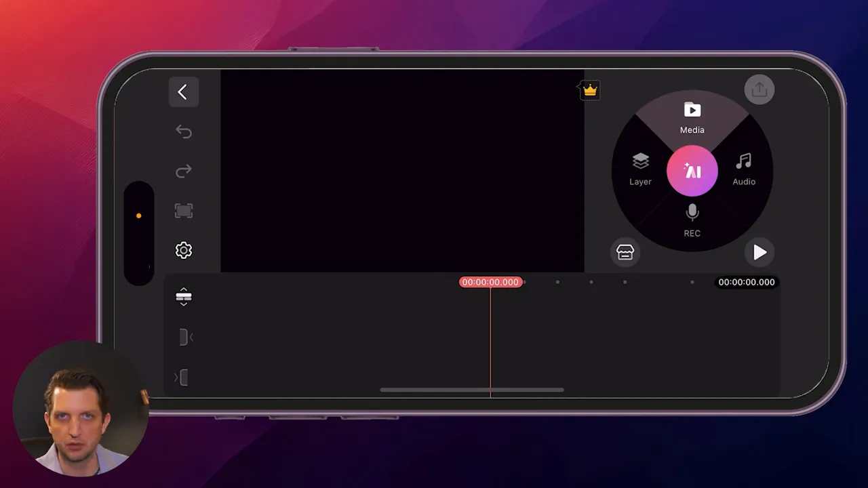Open project settings with the gear icon
Viewport: 868px width, 488px height.
click(184, 250)
